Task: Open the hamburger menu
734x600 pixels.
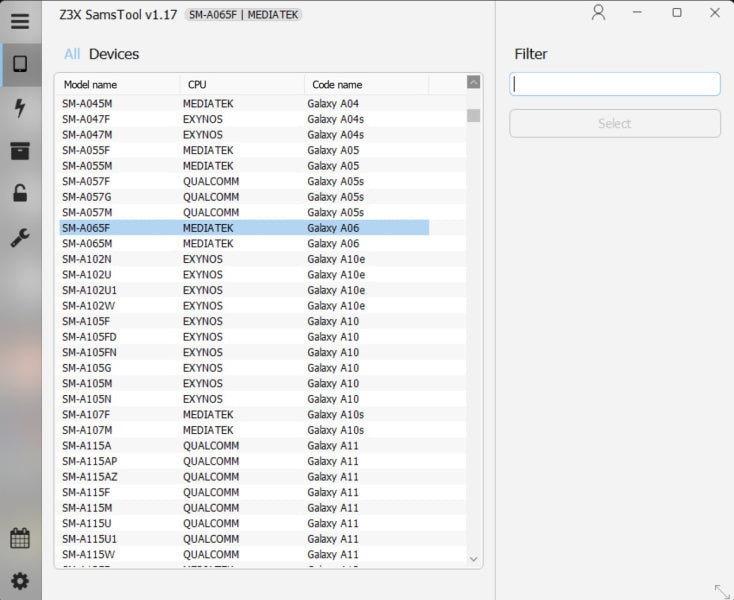Action: (x=20, y=21)
